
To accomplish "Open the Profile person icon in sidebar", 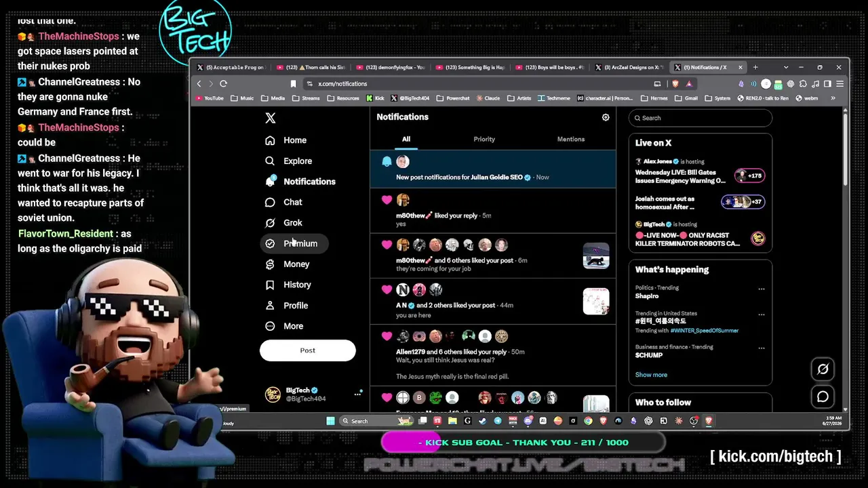I will click(270, 306).
